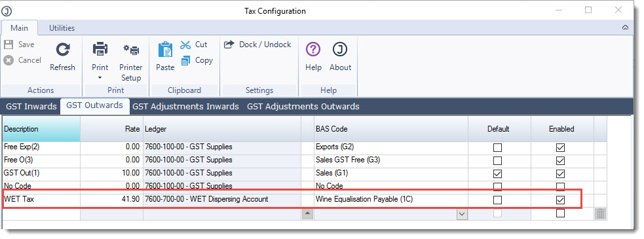
Task: Click the Cut scissors icon
Action: coord(185,45)
